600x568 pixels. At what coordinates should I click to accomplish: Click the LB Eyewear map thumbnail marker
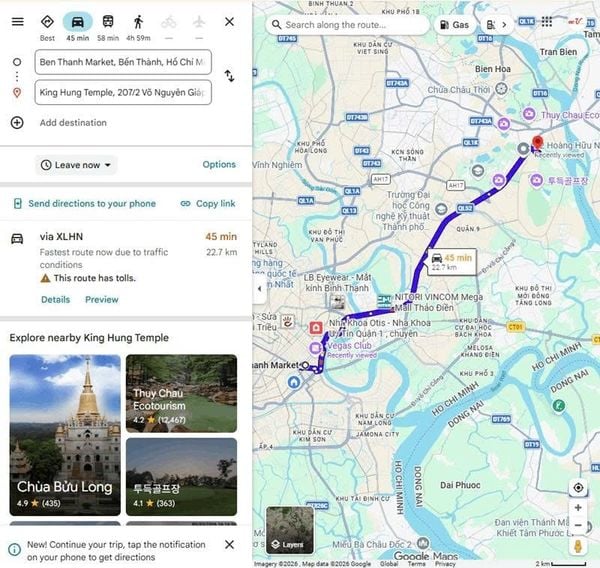coord(338,302)
